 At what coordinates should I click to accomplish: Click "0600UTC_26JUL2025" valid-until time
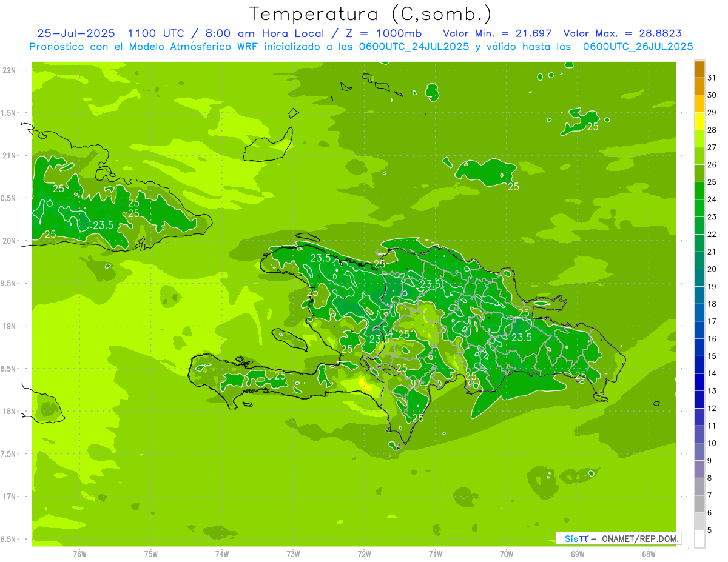coord(638,46)
